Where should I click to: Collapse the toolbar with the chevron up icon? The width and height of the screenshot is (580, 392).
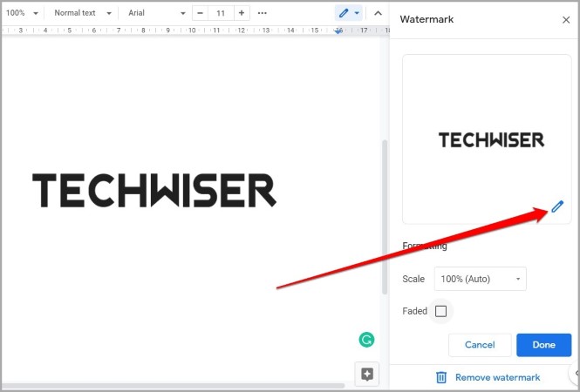378,13
